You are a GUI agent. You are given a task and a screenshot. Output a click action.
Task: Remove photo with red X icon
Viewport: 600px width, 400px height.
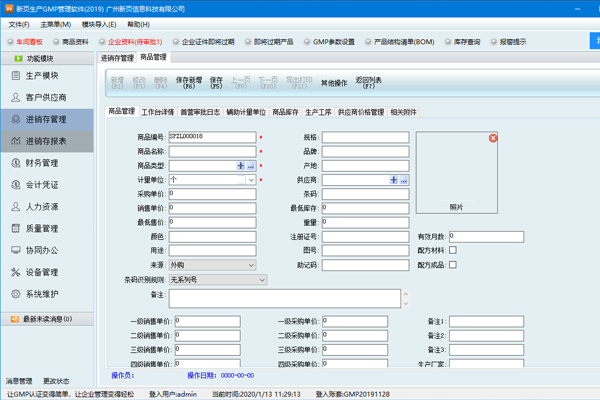coord(493,138)
